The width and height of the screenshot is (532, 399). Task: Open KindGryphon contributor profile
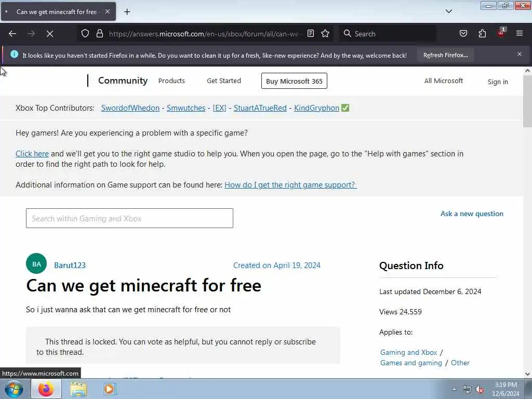pos(316,108)
